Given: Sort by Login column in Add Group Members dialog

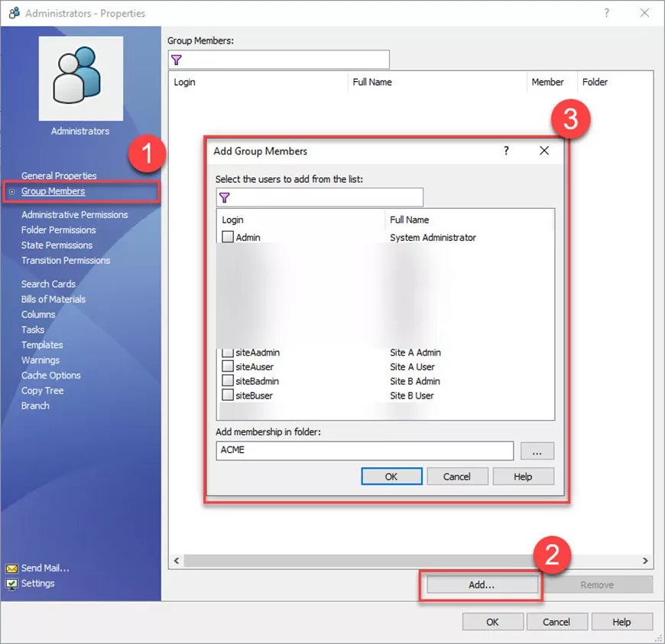Looking at the screenshot, I should 300,220.
